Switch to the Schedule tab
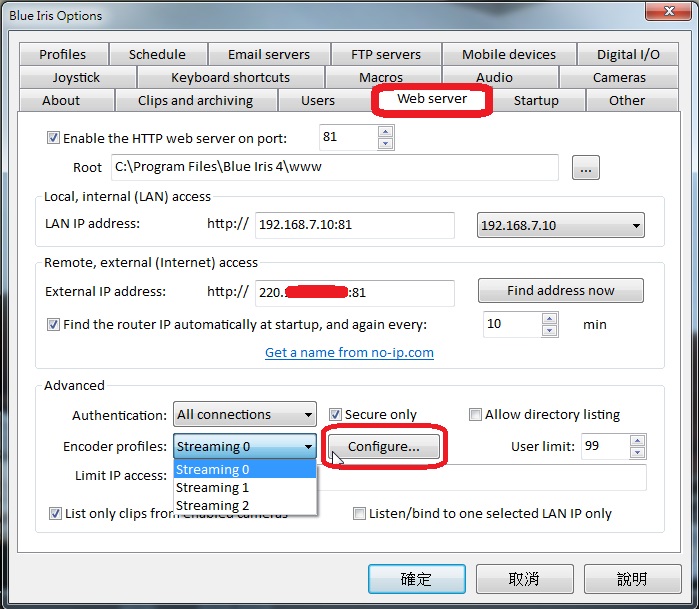The height and width of the screenshot is (609, 699). (x=158, y=54)
